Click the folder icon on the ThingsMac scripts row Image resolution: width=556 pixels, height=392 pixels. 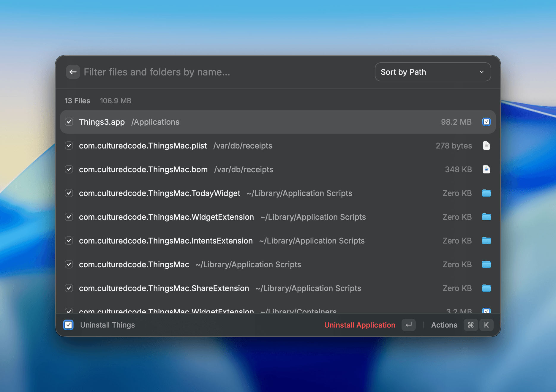tap(486, 264)
